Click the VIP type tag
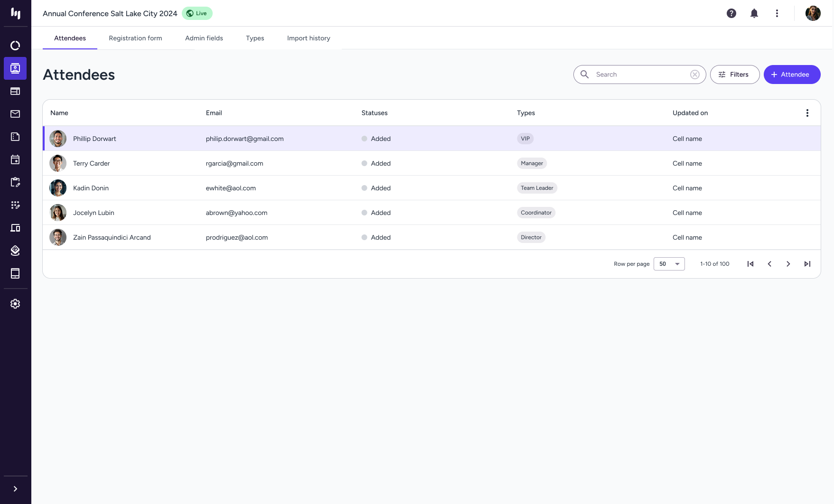This screenshot has height=504, width=834. (525, 139)
